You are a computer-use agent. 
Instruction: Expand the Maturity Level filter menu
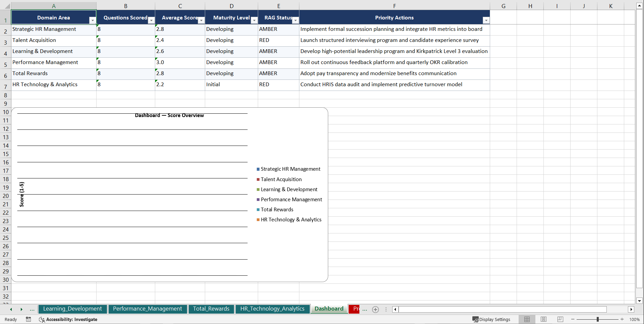[254, 20]
